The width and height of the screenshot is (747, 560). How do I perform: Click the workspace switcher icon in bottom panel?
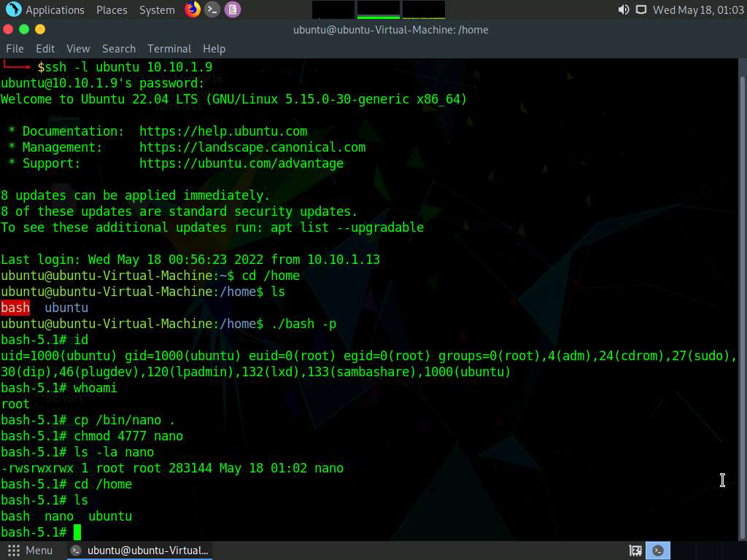point(635,551)
